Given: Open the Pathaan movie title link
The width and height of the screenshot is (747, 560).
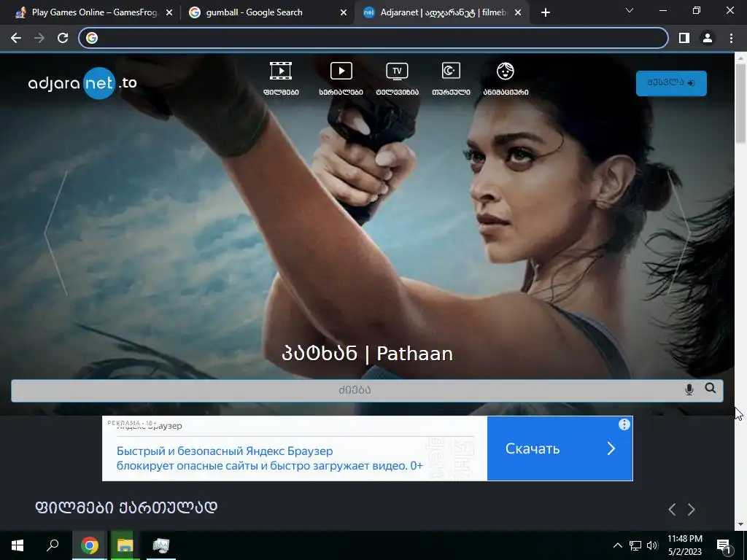Looking at the screenshot, I should pyautogui.click(x=367, y=354).
